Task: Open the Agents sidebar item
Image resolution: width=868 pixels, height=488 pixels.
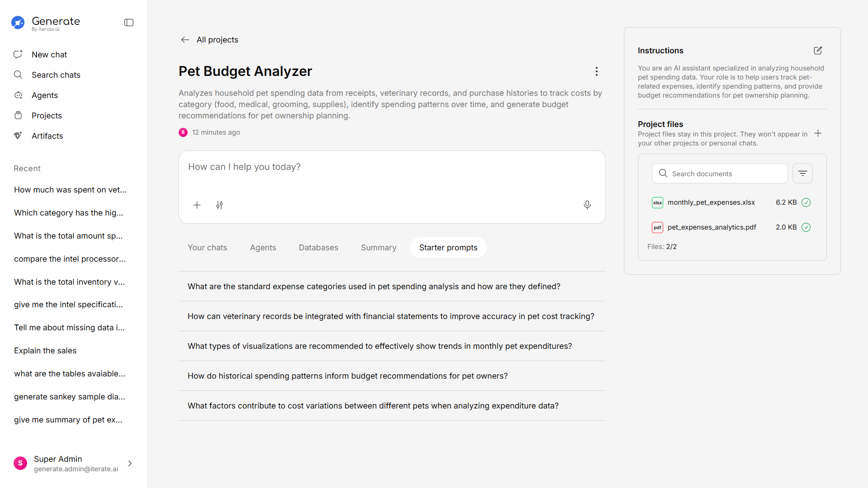Action: [44, 95]
